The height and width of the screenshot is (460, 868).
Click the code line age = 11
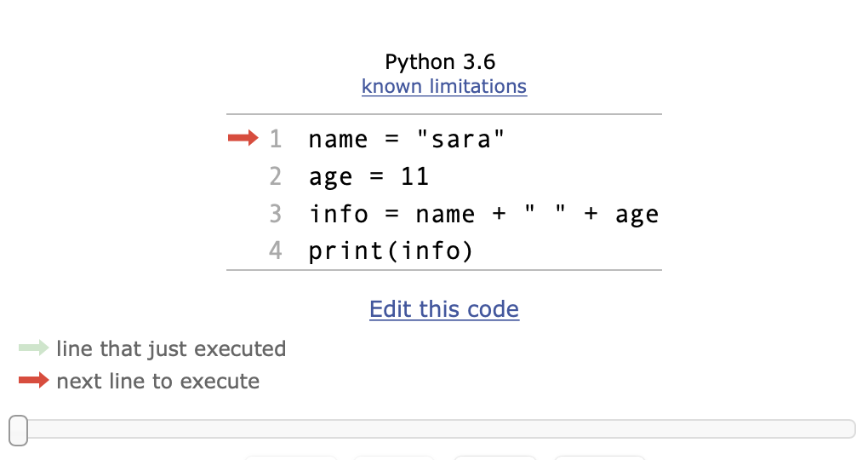pyautogui.click(x=368, y=177)
